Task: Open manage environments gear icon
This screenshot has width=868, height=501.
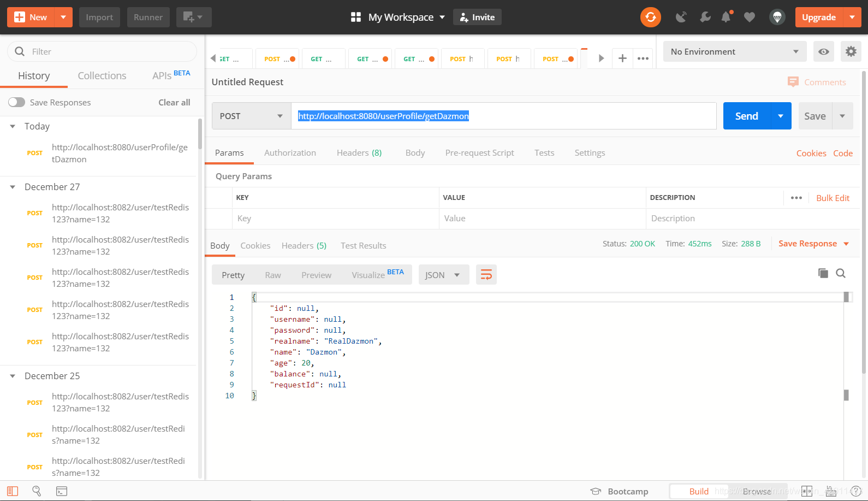Action: (x=851, y=52)
